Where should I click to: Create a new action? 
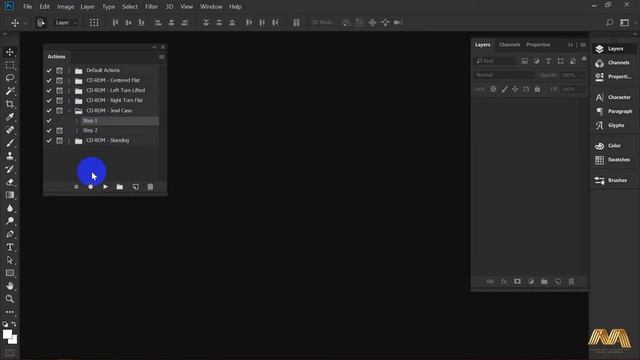(x=136, y=187)
